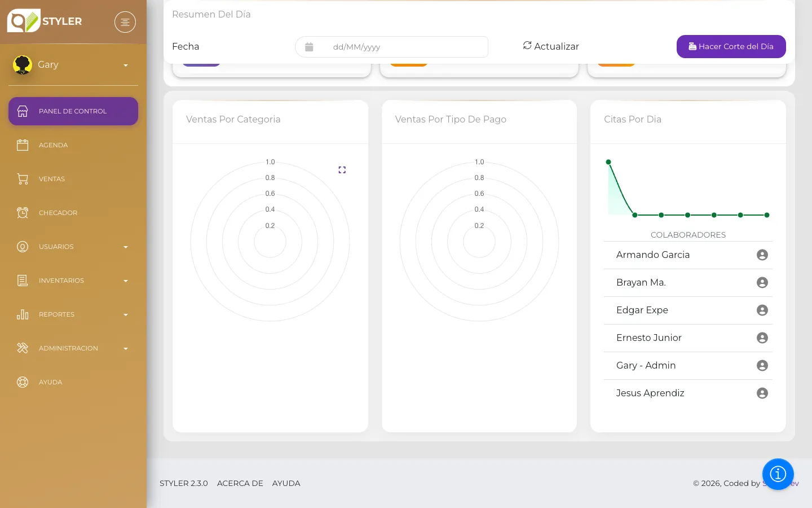
Task: Click the Actualizar refresh button
Action: pos(551,46)
